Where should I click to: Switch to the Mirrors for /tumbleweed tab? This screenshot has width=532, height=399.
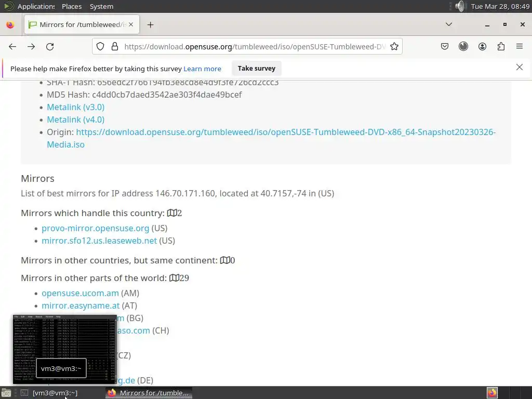(x=82, y=24)
